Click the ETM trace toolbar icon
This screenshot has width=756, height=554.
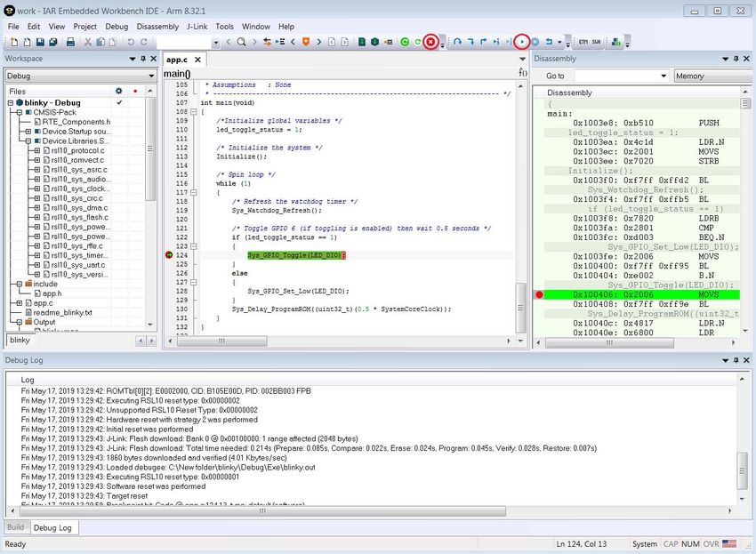click(x=583, y=42)
